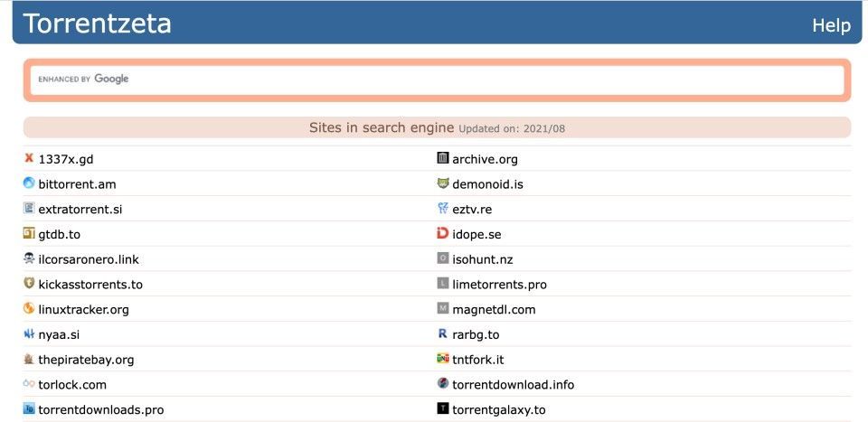Open the magnetdl.com site link
This screenshot has width=868, height=422.
tap(494, 310)
